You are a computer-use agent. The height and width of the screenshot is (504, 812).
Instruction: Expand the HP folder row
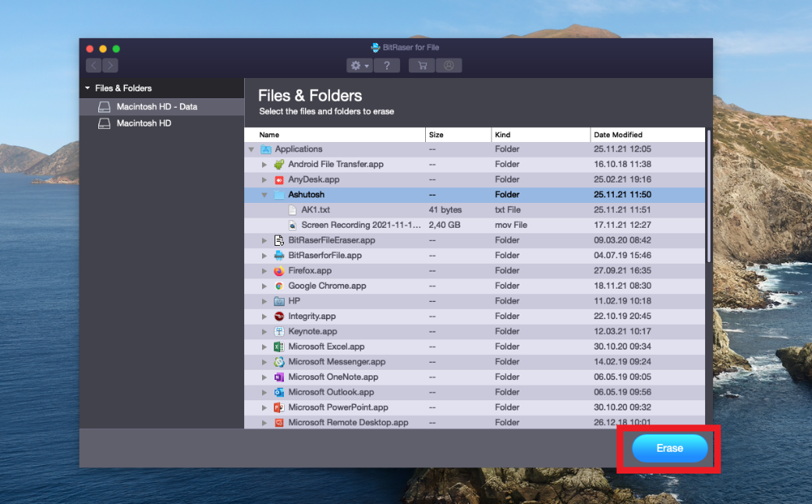[264, 301]
